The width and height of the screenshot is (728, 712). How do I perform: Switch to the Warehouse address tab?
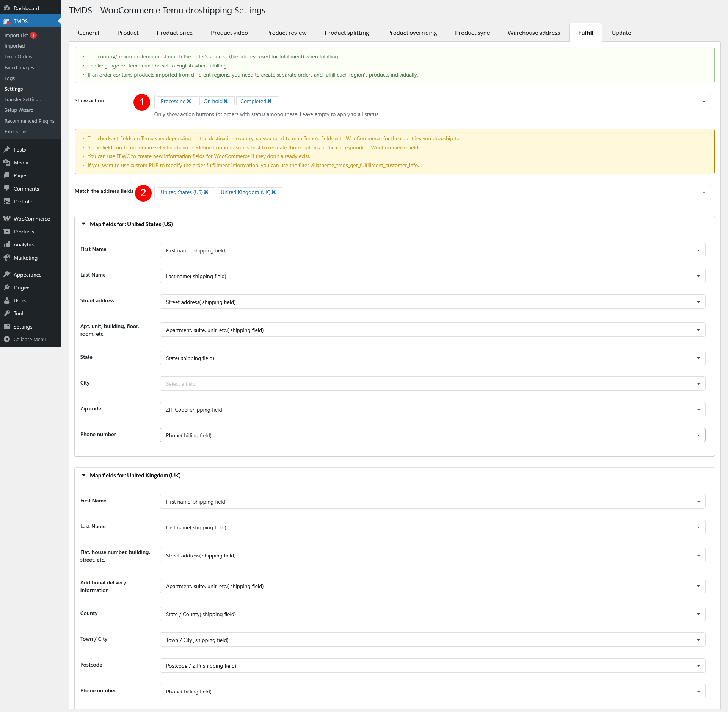[x=534, y=33]
